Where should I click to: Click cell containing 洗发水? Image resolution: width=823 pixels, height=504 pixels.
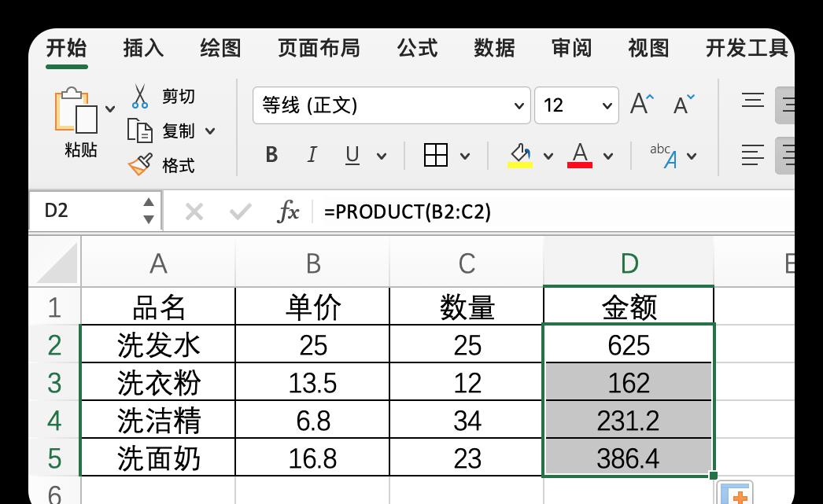tap(158, 344)
